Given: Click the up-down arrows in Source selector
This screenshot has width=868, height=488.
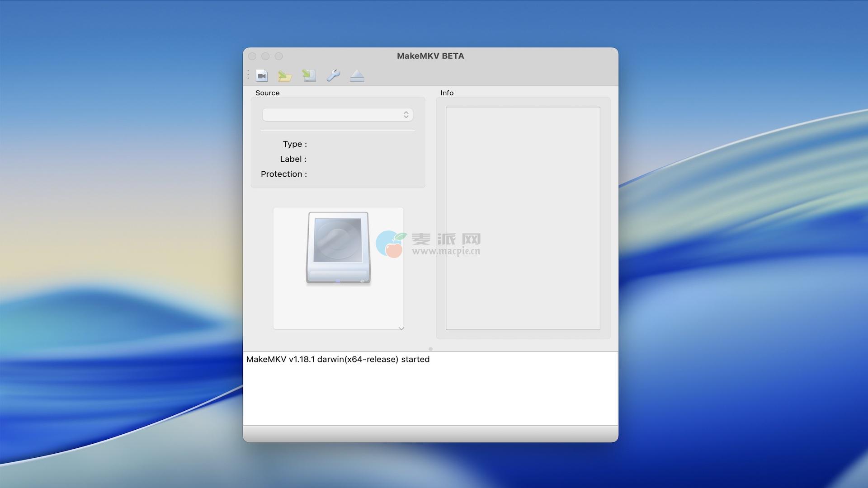Looking at the screenshot, I should point(406,115).
